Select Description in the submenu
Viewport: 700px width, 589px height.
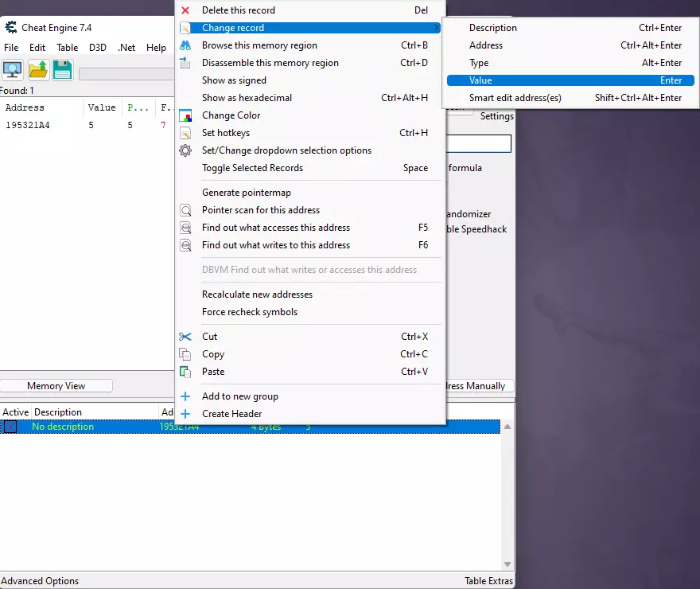[x=570, y=28]
